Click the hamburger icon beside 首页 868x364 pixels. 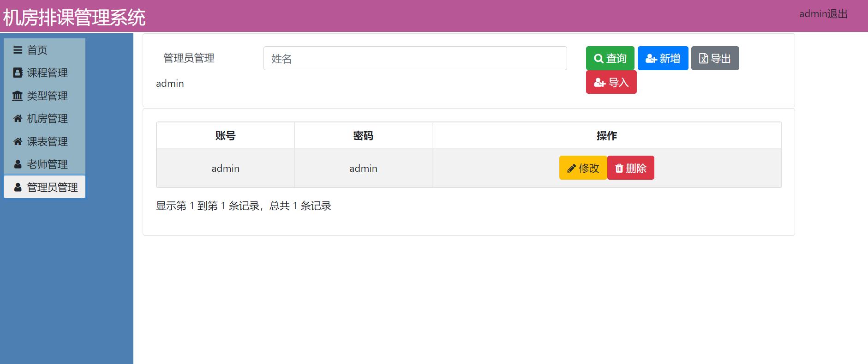click(x=18, y=50)
